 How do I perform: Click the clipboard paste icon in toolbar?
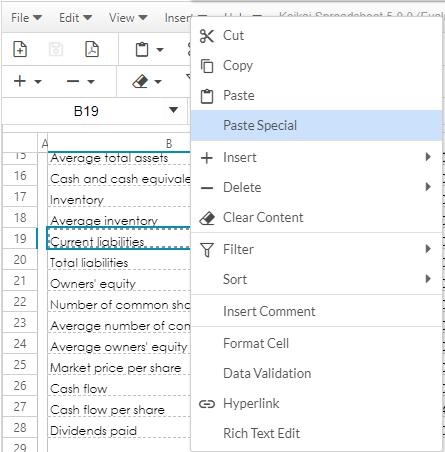(x=142, y=50)
